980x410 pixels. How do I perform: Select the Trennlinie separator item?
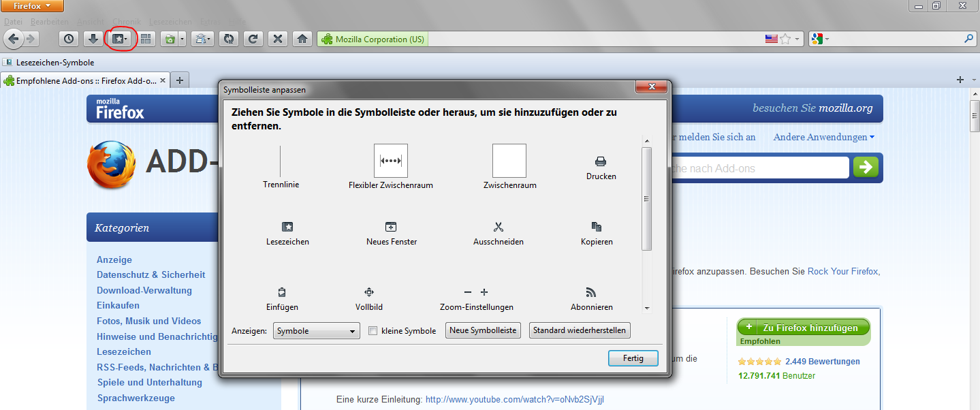(x=281, y=167)
